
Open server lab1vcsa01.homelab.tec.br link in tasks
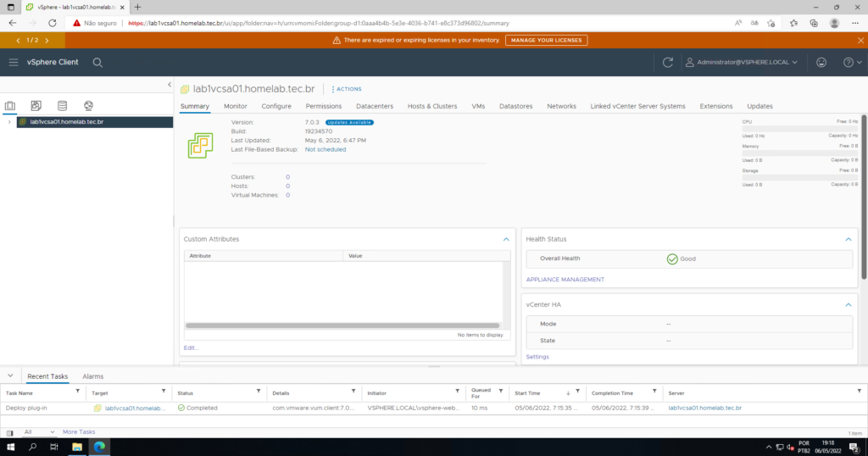[704, 408]
